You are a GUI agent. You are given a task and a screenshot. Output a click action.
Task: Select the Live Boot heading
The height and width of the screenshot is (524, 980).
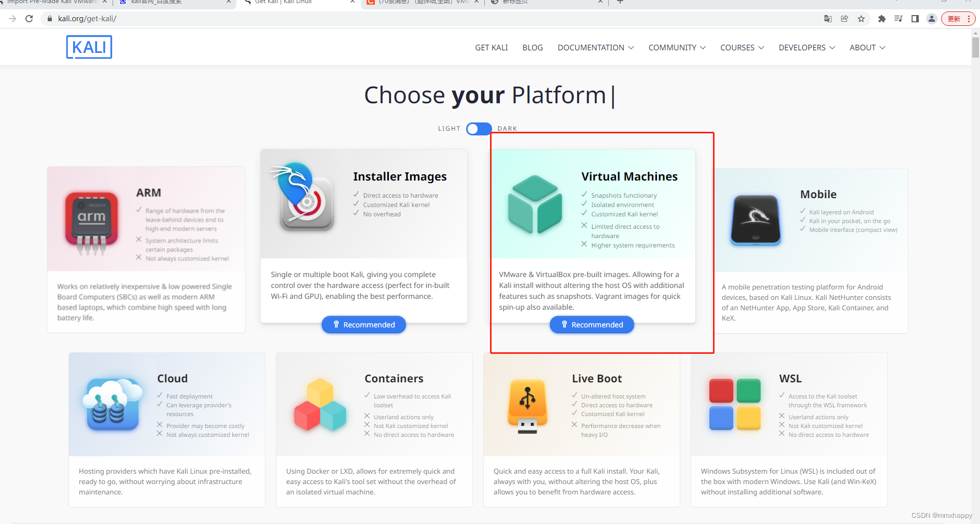[597, 378]
